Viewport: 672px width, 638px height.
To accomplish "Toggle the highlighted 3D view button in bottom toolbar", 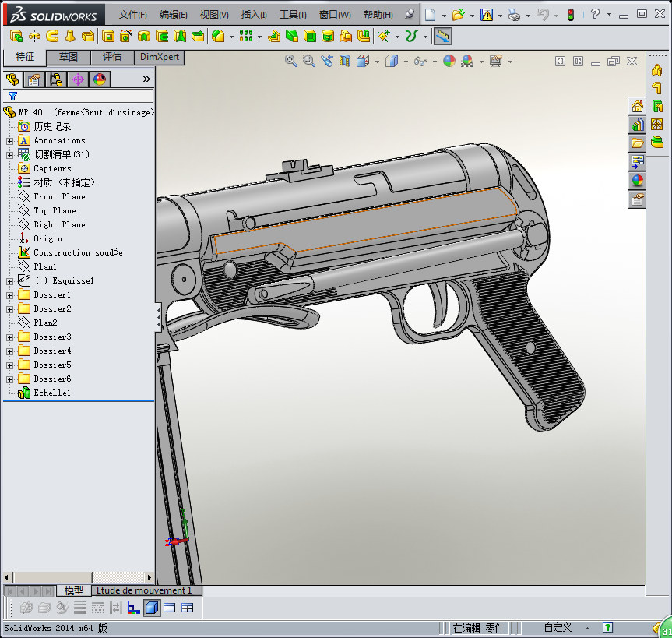I will tap(152, 608).
